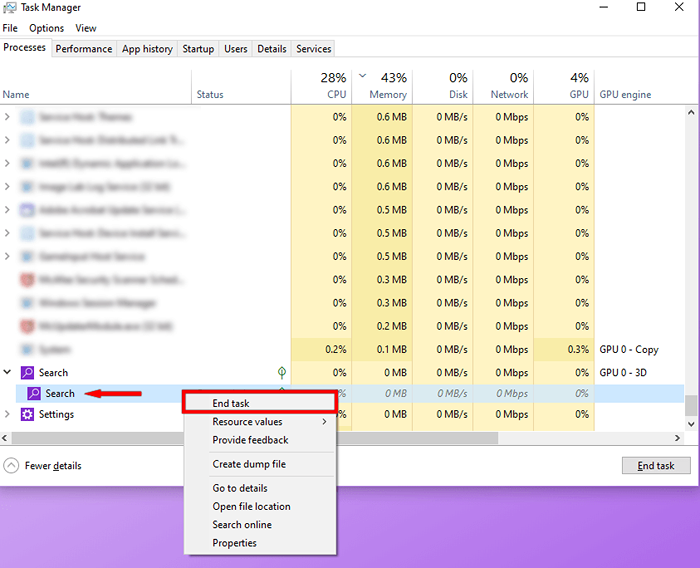
Task: Choose End task from context menu
Action: click(259, 403)
